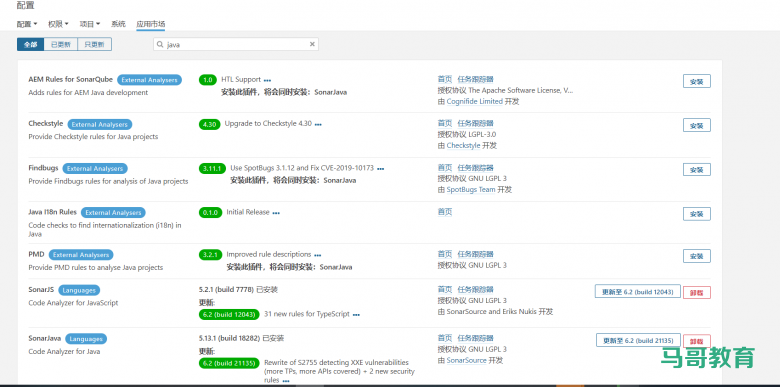Go to the 系统 menu item

coord(118,24)
